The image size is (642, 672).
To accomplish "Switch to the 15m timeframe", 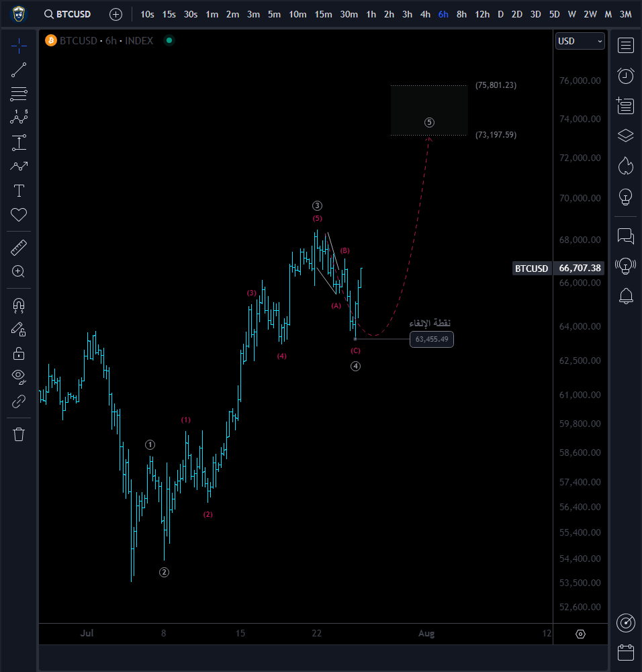I will coord(323,14).
